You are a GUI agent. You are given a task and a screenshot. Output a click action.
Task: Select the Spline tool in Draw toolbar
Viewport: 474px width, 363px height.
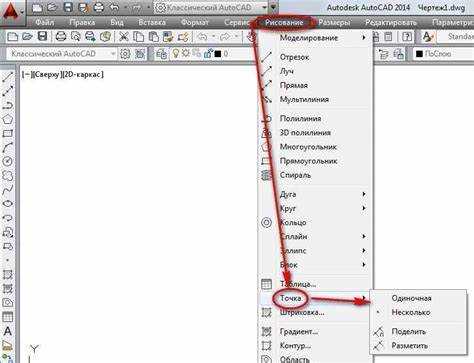pos(7,190)
